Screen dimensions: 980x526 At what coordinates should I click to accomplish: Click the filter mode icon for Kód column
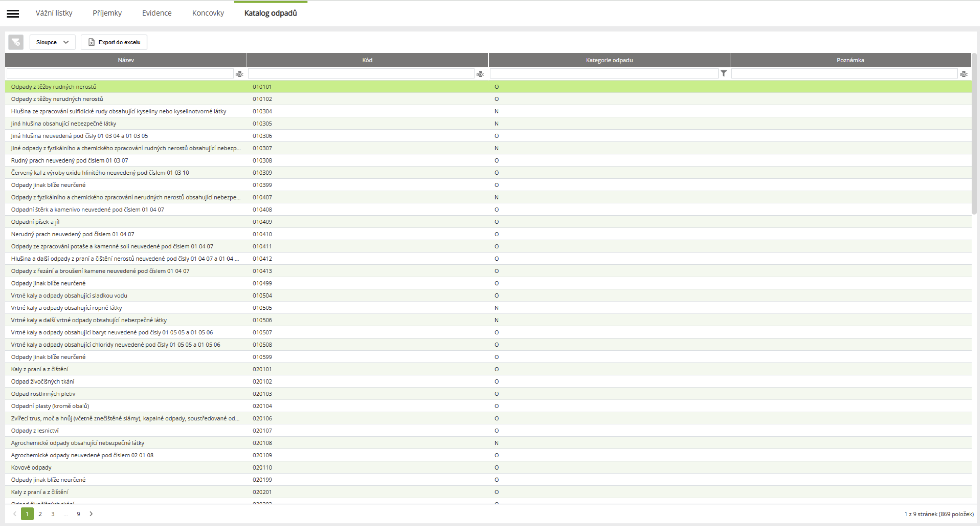480,74
